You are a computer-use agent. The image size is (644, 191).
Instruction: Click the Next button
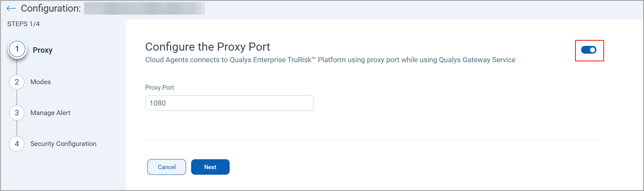(x=210, y=167)
